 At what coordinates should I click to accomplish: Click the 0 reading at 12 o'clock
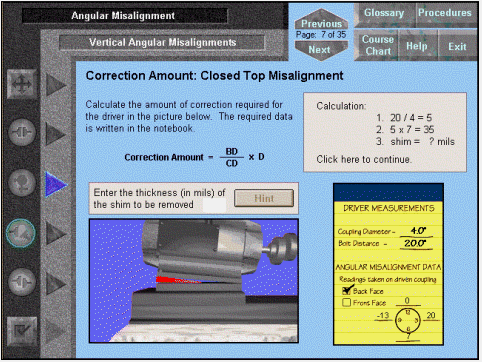tap(407, 300)
